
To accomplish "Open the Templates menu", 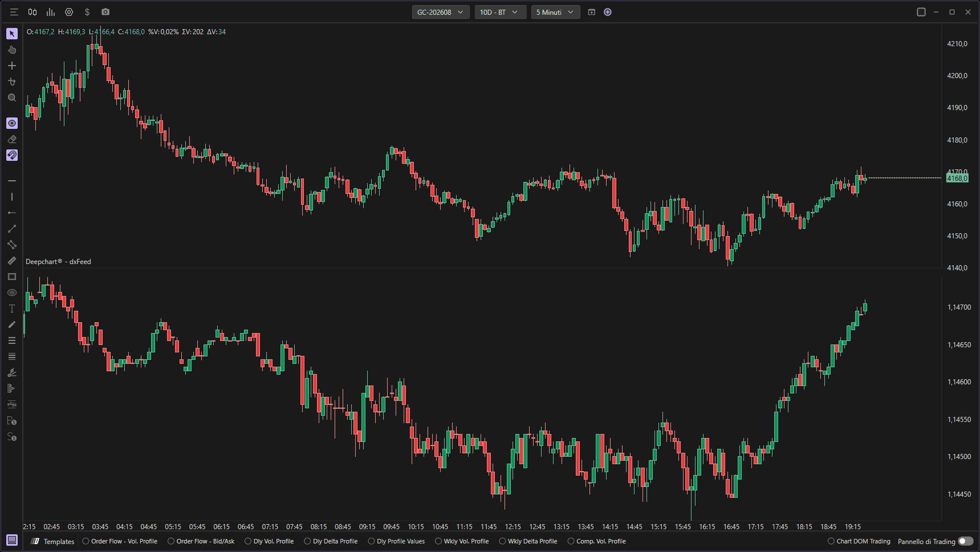I will pyautogui.click(x=53, y=541).
